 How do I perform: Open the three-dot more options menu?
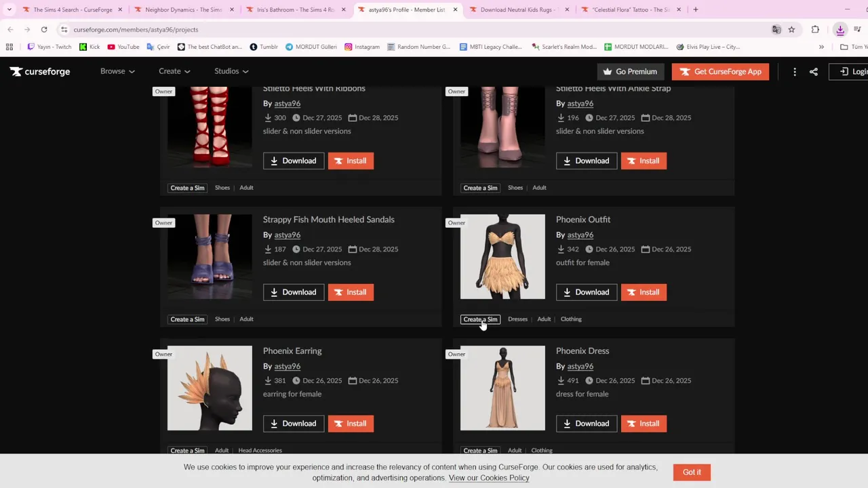tap(795, 71)
